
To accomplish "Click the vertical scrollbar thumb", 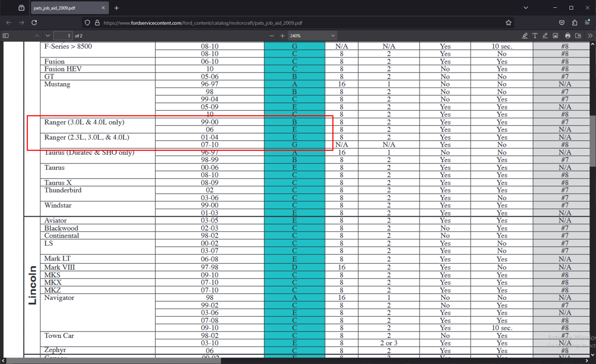I will point(593,142).
